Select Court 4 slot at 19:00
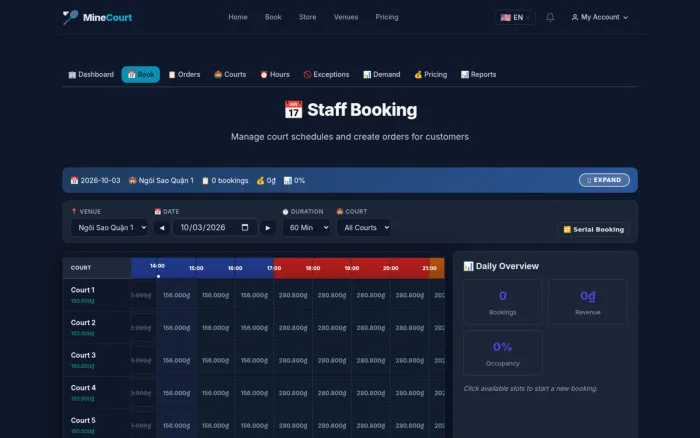The image size is (700, 438). 371,393
